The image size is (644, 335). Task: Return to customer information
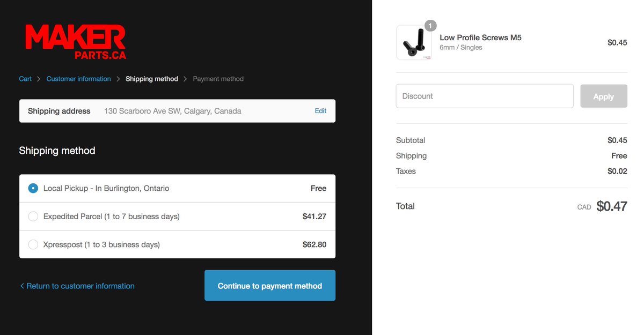pyautogui.click(x=77, y=286)
